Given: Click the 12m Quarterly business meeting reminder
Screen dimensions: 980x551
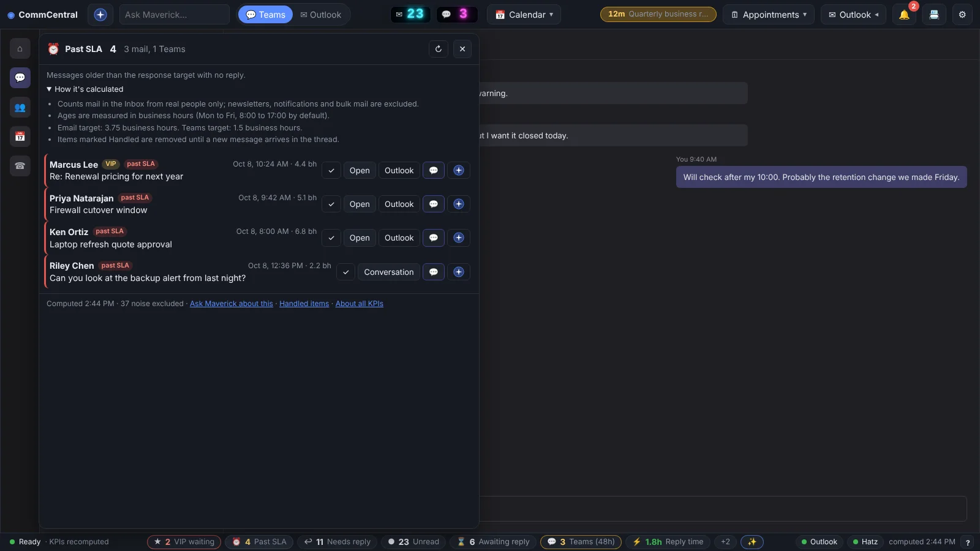Looking at the screenshot, I should coord(658,14).
